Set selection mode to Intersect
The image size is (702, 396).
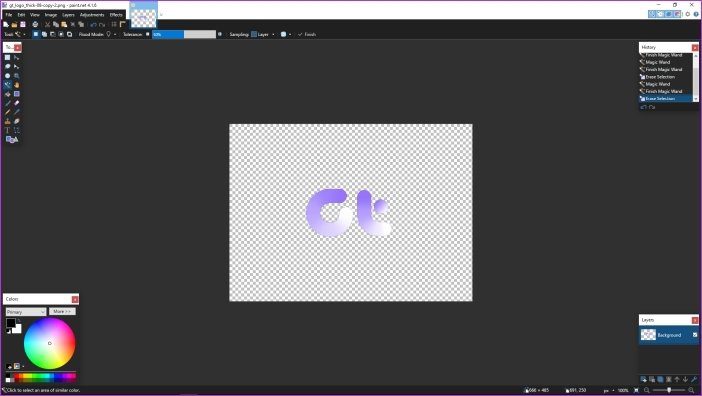click(x=61, y=34)
